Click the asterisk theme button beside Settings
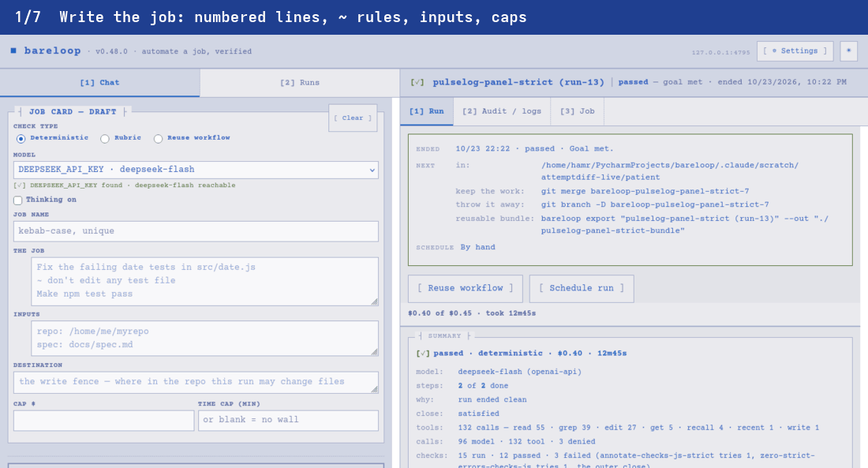This screenshot has height=468, width=868. coord(848,51)
